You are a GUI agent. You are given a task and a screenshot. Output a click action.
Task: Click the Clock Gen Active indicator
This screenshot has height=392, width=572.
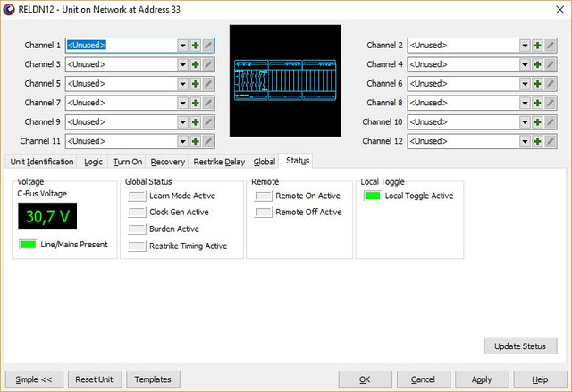click(137, 212)
